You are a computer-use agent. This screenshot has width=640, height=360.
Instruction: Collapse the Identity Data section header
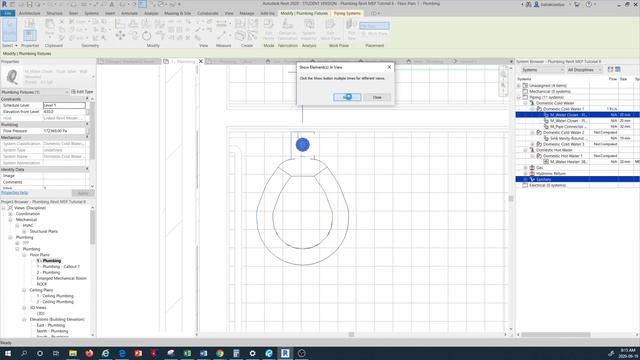click(87, 169)
